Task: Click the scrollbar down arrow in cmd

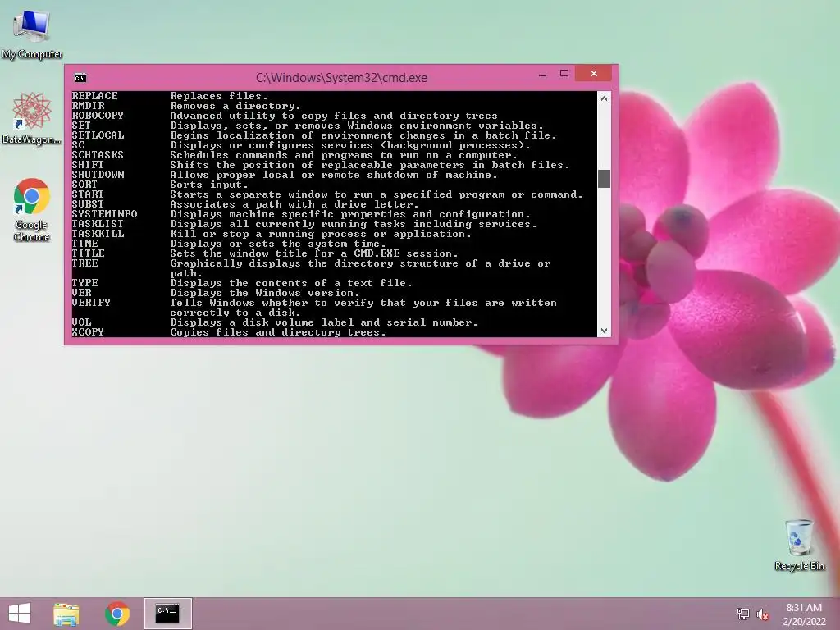Action: (604, 331)
